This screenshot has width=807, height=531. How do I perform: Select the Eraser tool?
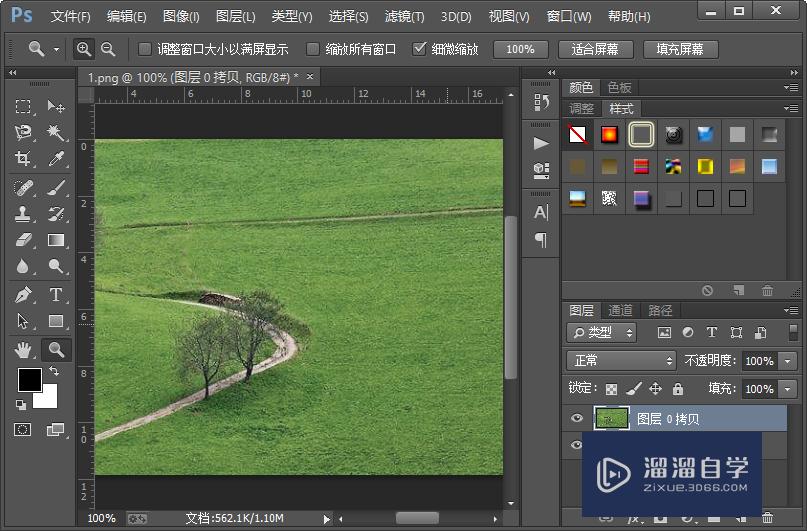pos(23,240)
